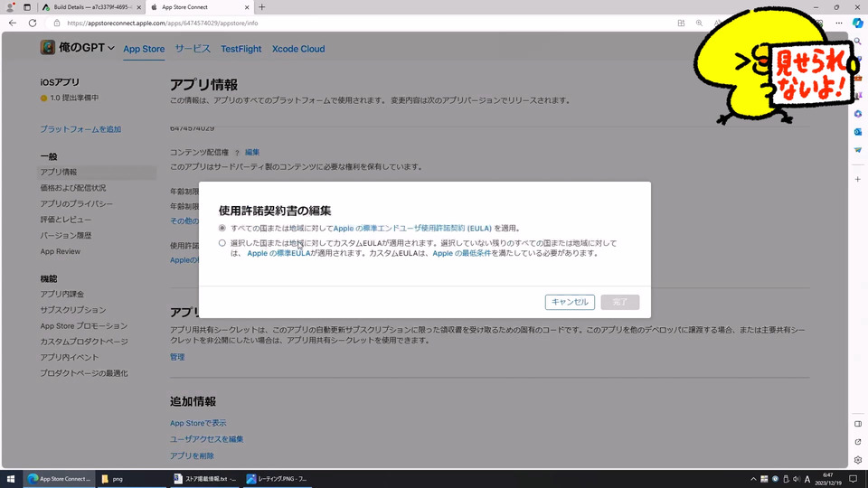The width and height of the screenshot is (868, 488).
Task: Click the zoom magnifier icon in address bar
Action: [x=699, y=23]
